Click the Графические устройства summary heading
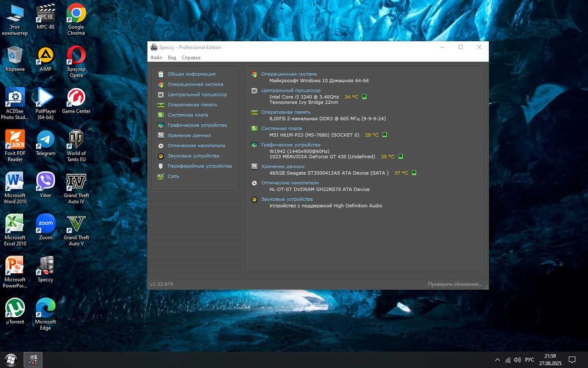588x368 pixels. point(290,145)
